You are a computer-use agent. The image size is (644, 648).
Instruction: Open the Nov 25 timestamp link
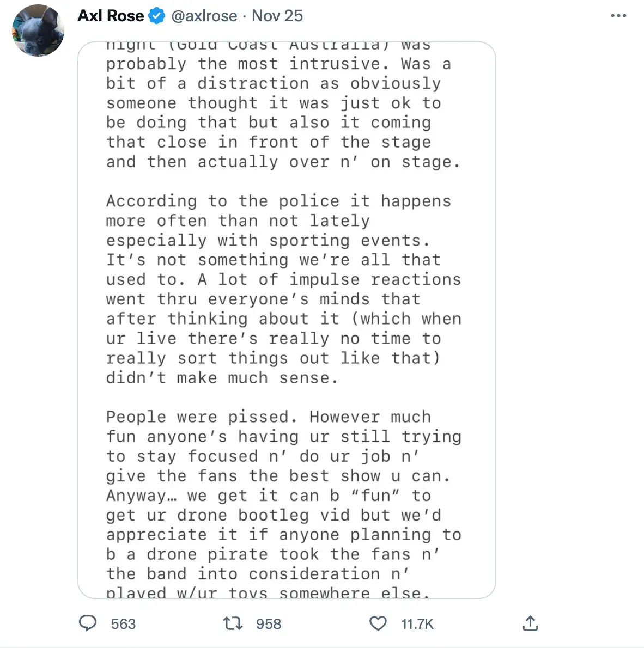[277, 16]
